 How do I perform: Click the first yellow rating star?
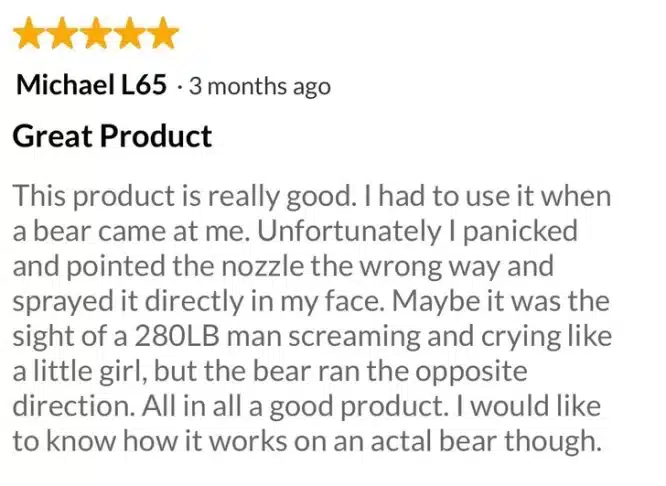(29, 33)
